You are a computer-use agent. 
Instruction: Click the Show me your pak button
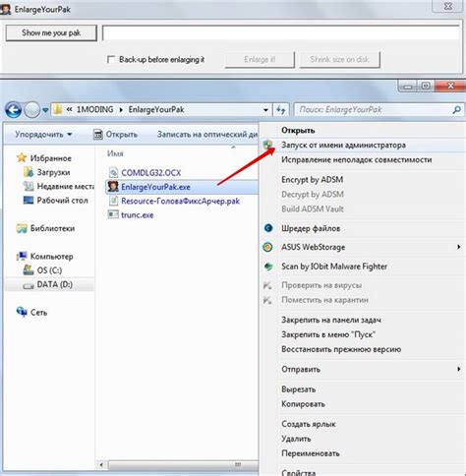pos(51,32)
